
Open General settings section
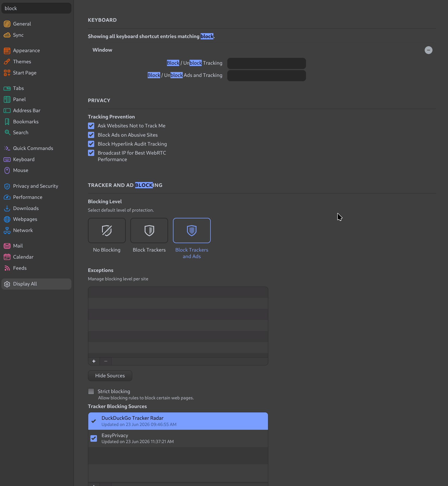point(36,24)
